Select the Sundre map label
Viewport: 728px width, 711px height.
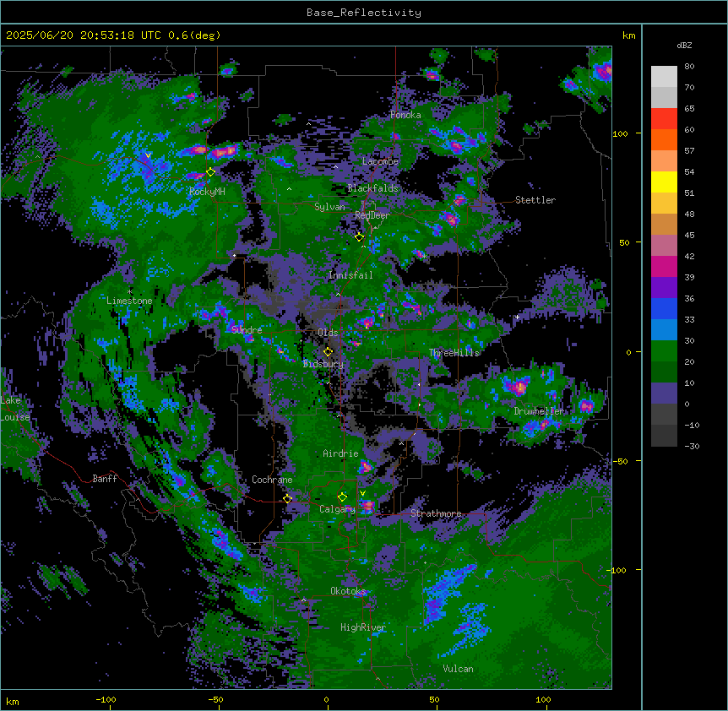click(247, 330)
